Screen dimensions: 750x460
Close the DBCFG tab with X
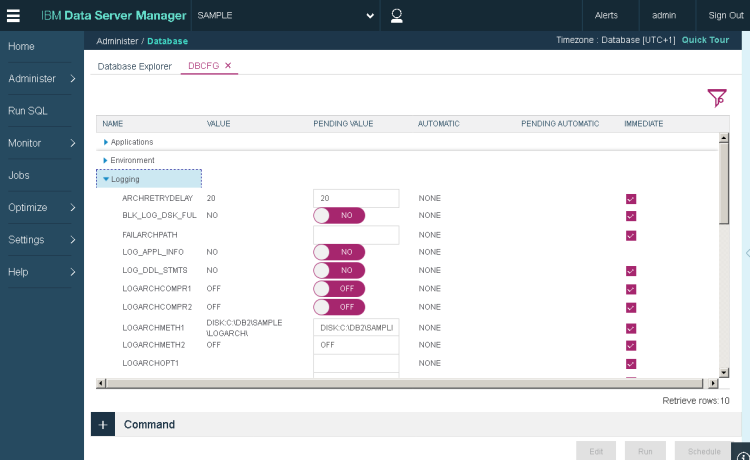click(228, 66)
